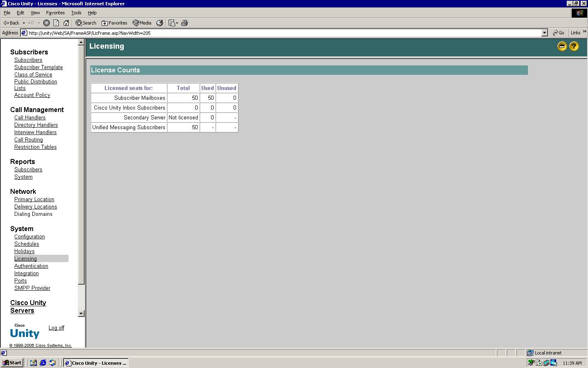Open the Forward button history dropdown arrow

39,23
